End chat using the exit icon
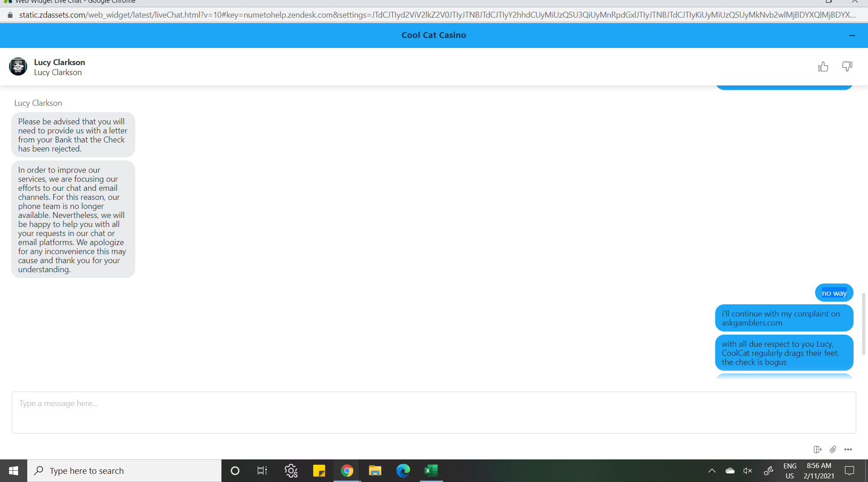 point(817,449)
